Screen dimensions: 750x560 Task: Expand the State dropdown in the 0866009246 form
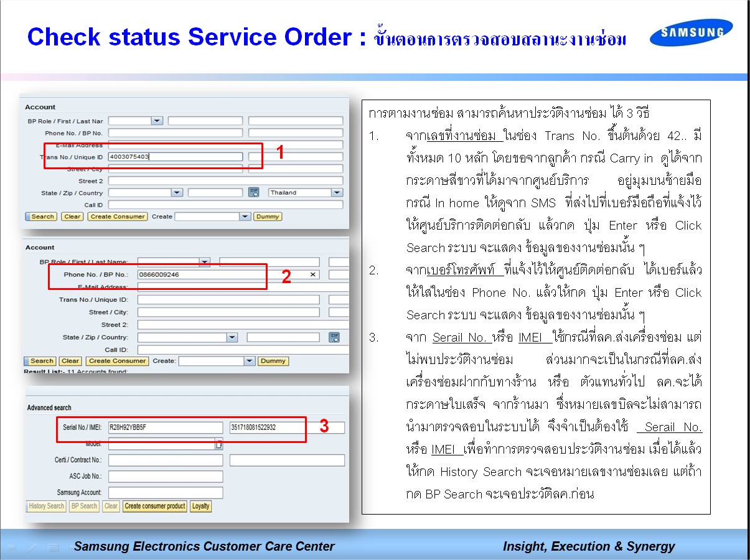[232, 337]
